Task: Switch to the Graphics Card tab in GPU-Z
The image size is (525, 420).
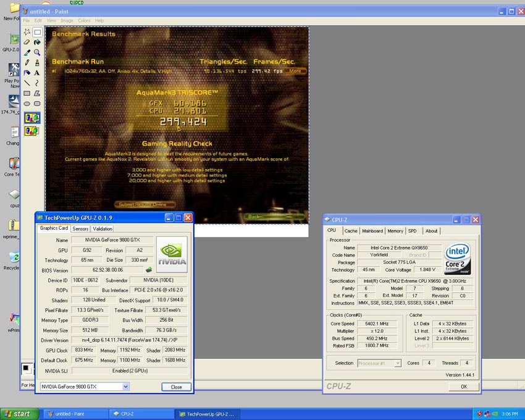Action: [x=54, y=228]
